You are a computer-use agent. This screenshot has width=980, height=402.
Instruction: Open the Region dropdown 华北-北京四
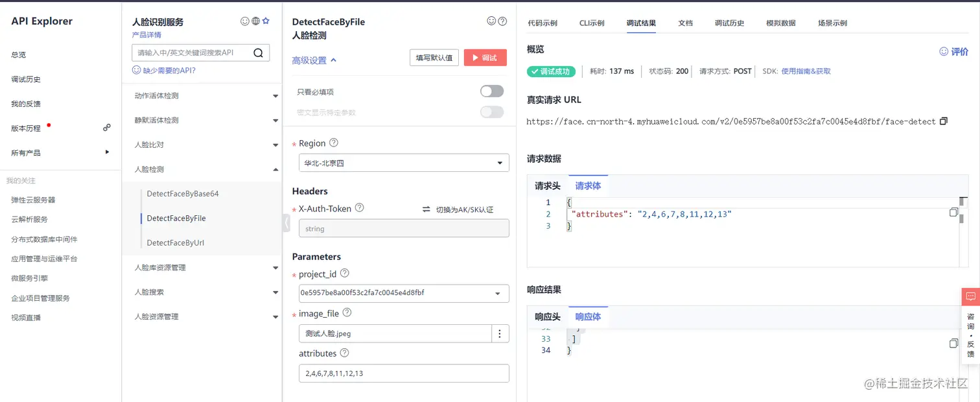pyautogui.click(x=404, y=163)
